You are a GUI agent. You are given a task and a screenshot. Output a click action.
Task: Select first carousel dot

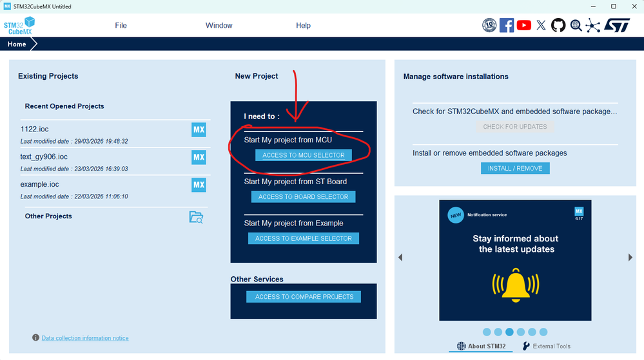[487, 332]
